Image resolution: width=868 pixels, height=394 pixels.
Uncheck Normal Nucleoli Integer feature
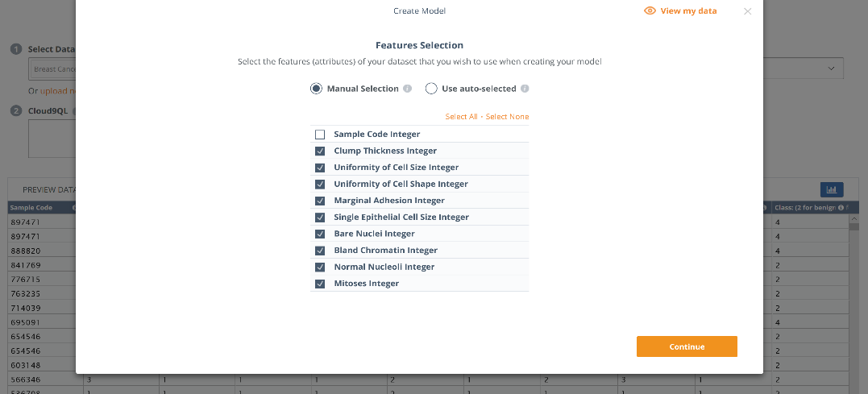click(x=320, y=267)
